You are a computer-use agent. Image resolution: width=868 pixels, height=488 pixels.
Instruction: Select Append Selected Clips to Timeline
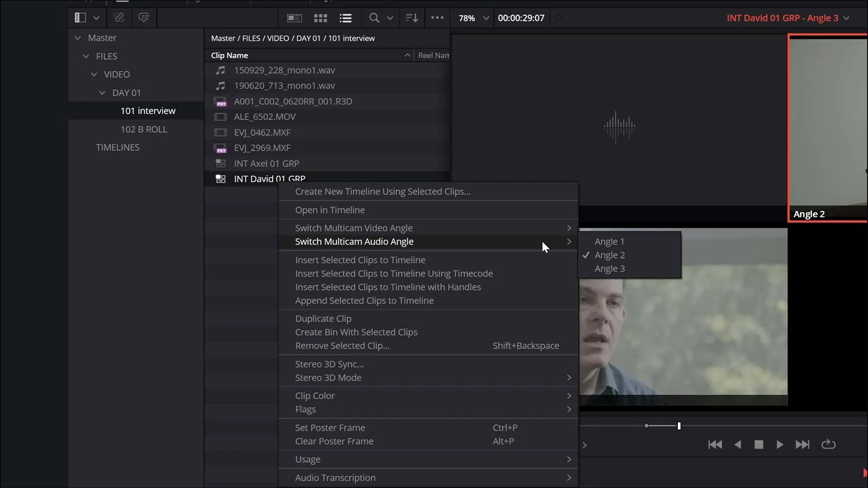364,300
